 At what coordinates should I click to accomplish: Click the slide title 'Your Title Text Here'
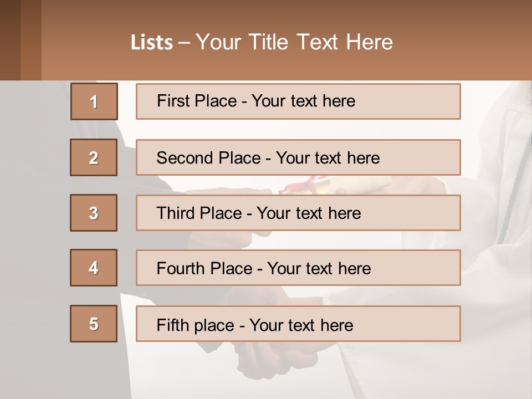click(x=294, y=42)
